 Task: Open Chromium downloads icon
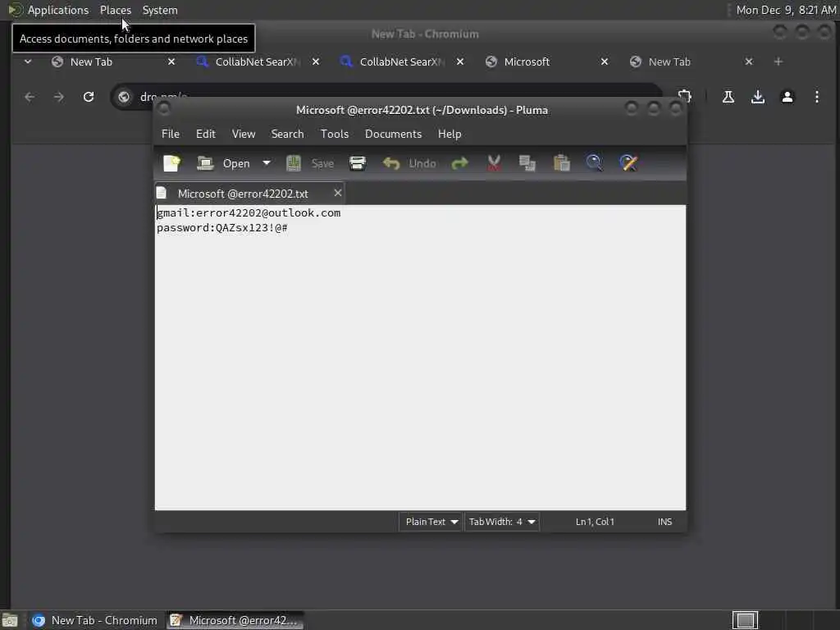pos(757,97)
